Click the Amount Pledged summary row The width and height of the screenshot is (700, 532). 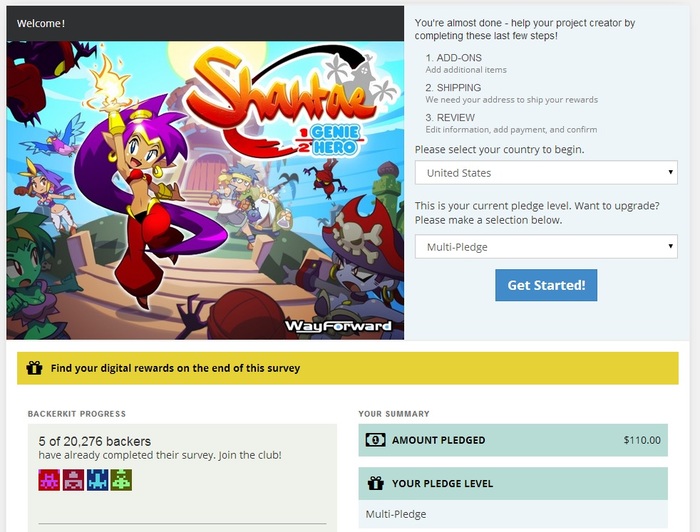click(x=513, y=440)
